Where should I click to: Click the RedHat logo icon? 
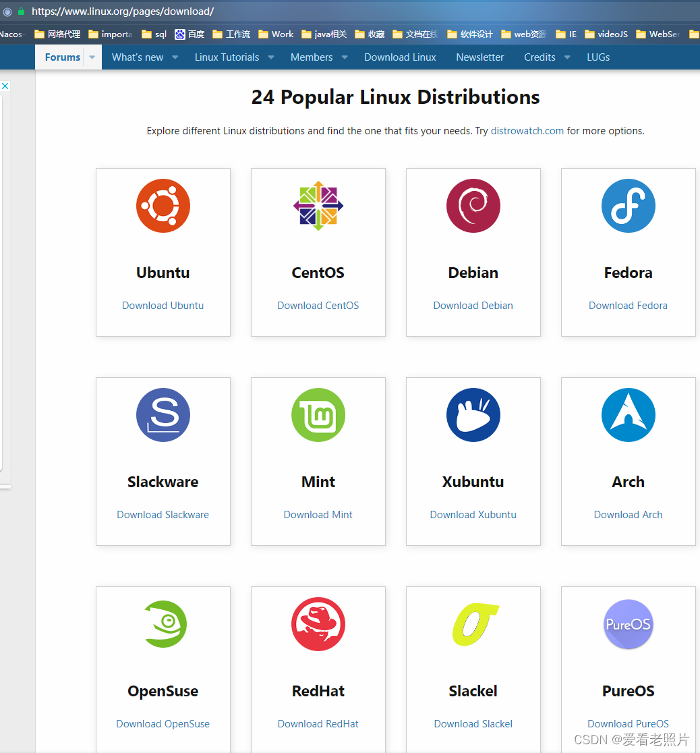pyautogui.click(x=318, y=624)
